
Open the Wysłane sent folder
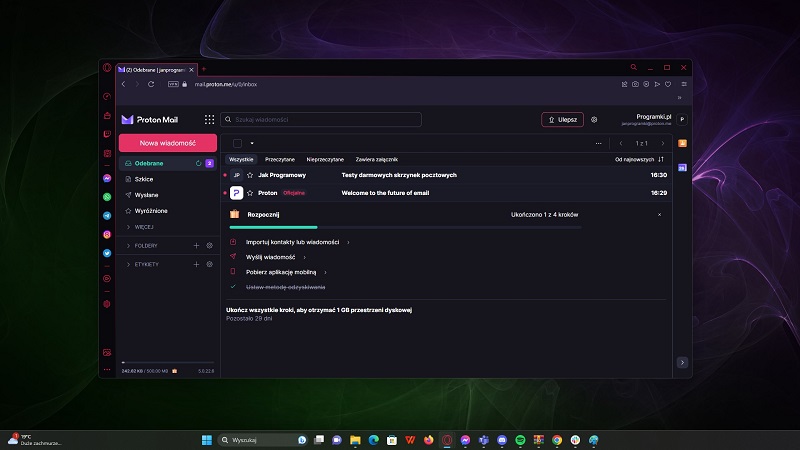point(146,195)
